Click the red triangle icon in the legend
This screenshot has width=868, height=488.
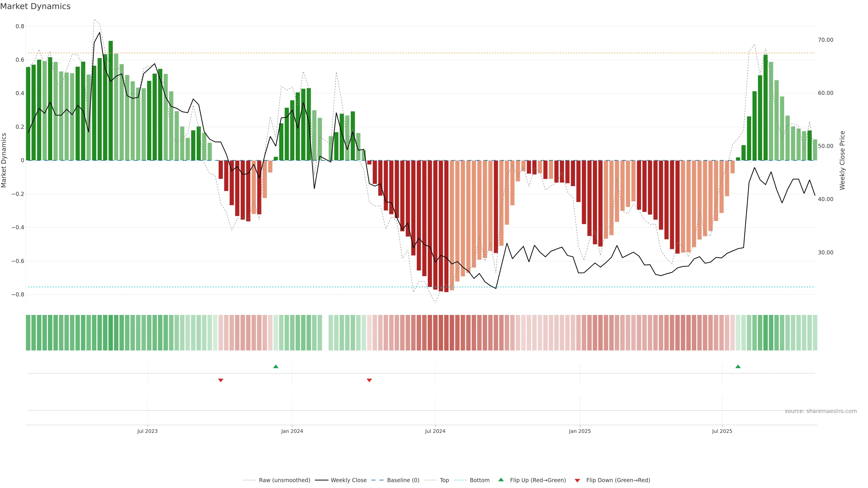577,481
